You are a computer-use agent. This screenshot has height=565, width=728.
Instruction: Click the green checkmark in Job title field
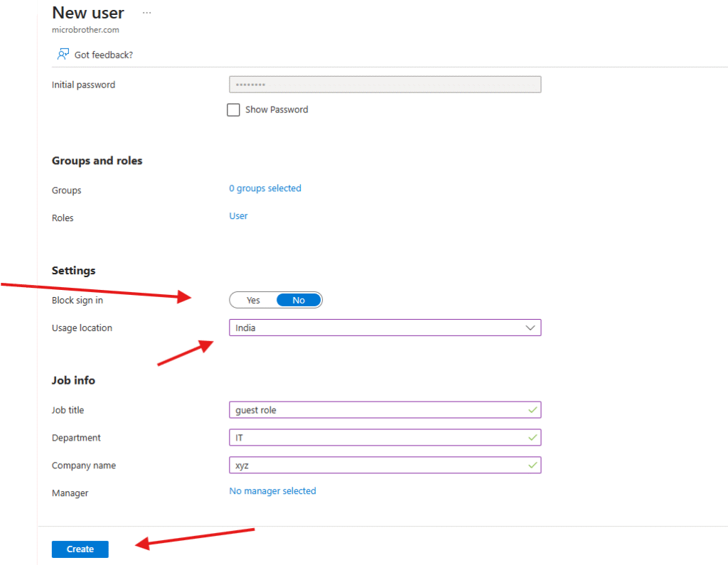532,410
